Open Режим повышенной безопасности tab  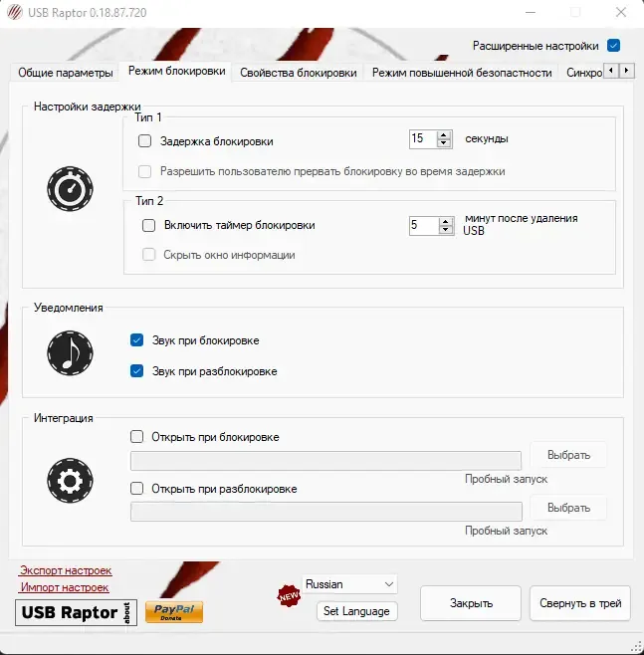pyautogui.click(x=462, y=73)
